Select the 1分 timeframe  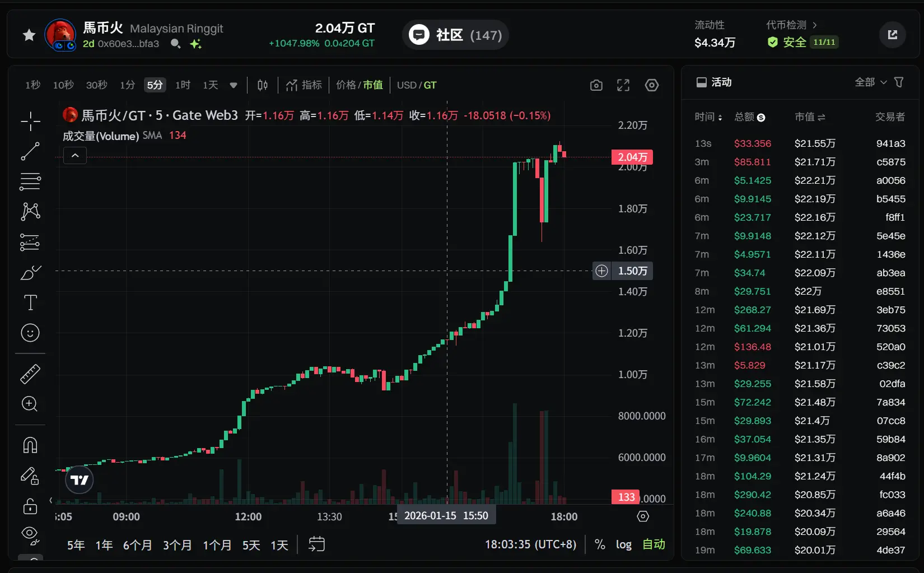tap(127, 85)
